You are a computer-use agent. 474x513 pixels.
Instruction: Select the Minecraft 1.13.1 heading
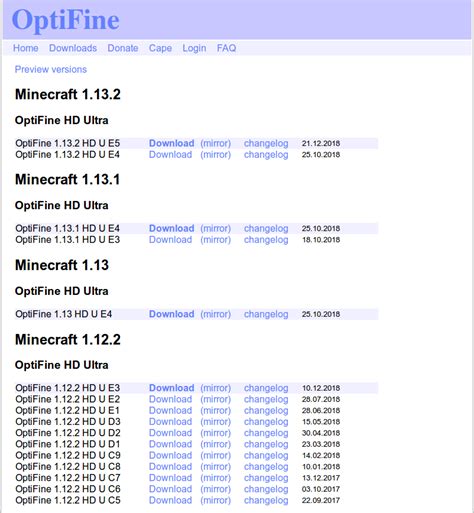click(x=67, y=179)
